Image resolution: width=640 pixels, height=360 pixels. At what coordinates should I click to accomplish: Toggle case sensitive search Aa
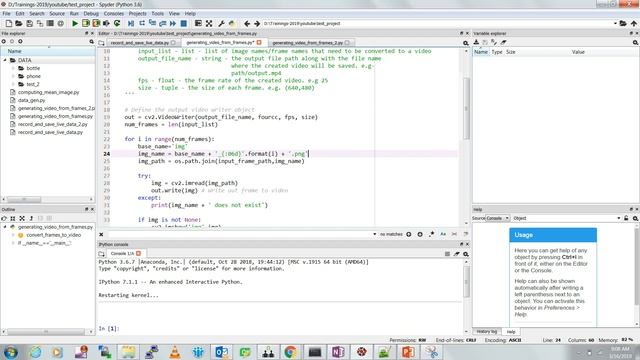coord(443,234)
